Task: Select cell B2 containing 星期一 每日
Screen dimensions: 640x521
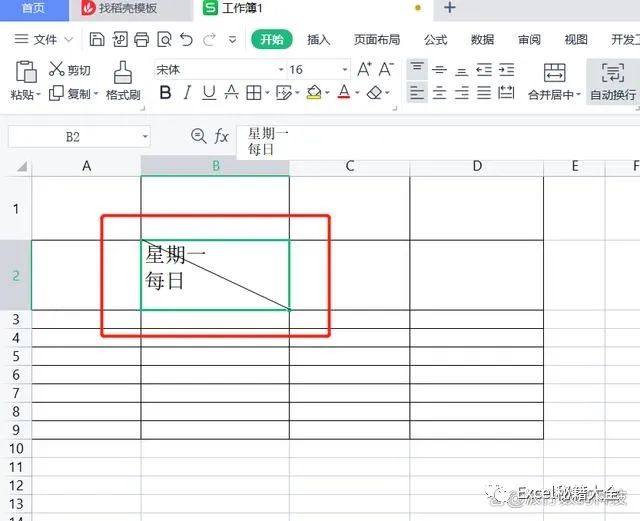Action: click(215, 275)
